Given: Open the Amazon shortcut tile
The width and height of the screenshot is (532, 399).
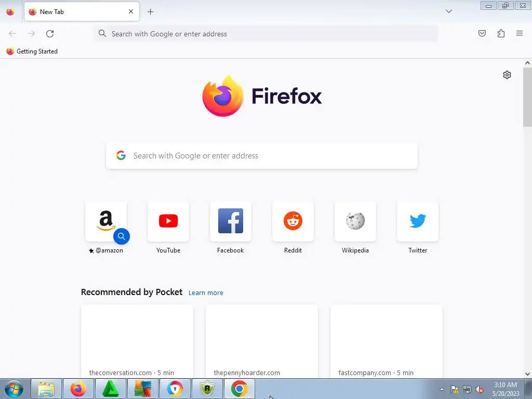Looking at the screenshot, I should (x=106, y=221).
